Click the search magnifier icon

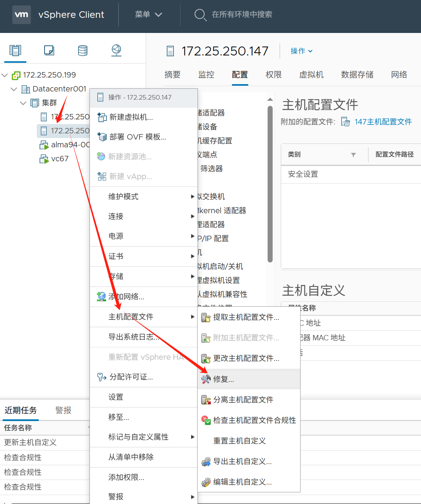tap(200, 15)
